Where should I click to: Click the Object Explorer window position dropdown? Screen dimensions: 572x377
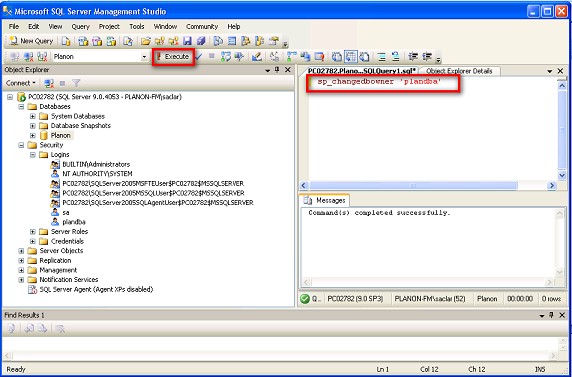click(268, 70)
